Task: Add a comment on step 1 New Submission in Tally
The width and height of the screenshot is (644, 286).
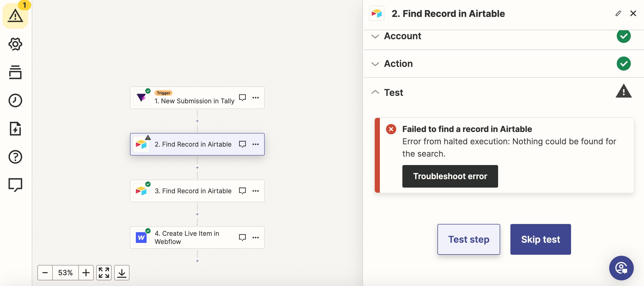Action: (x=242, y=98)
